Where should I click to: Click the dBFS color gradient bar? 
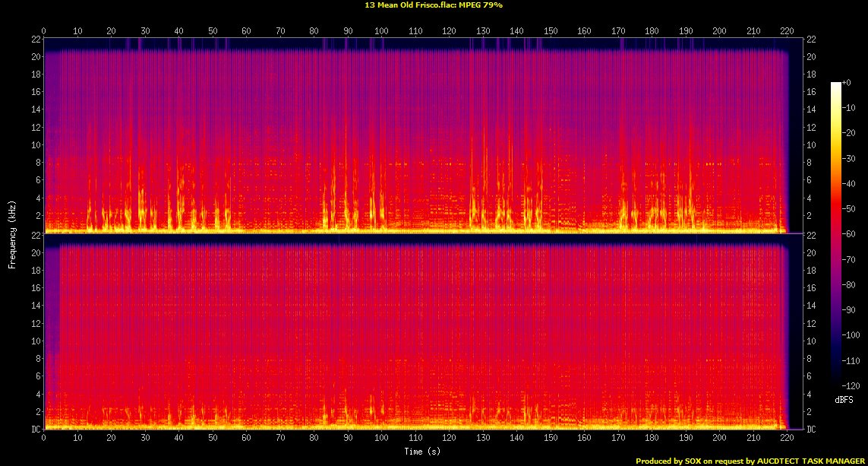point(835,234)
